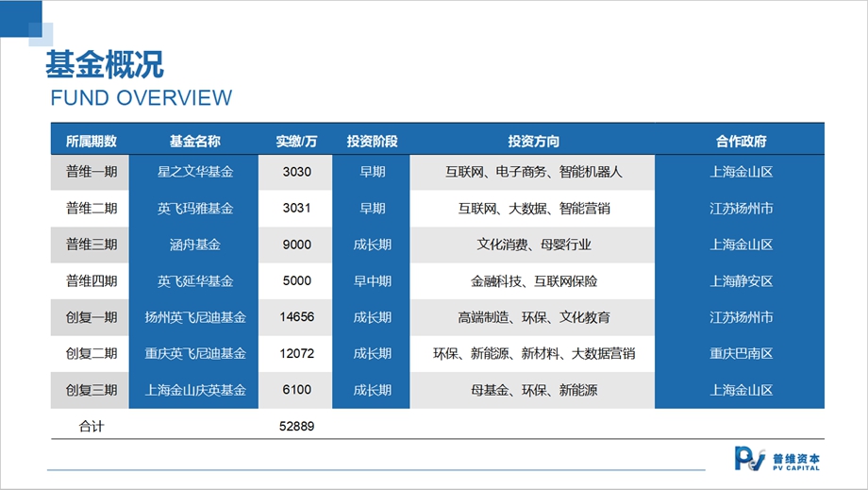
Task: Click the 重庆巴南区 government cell
Action: pos(742,353)
